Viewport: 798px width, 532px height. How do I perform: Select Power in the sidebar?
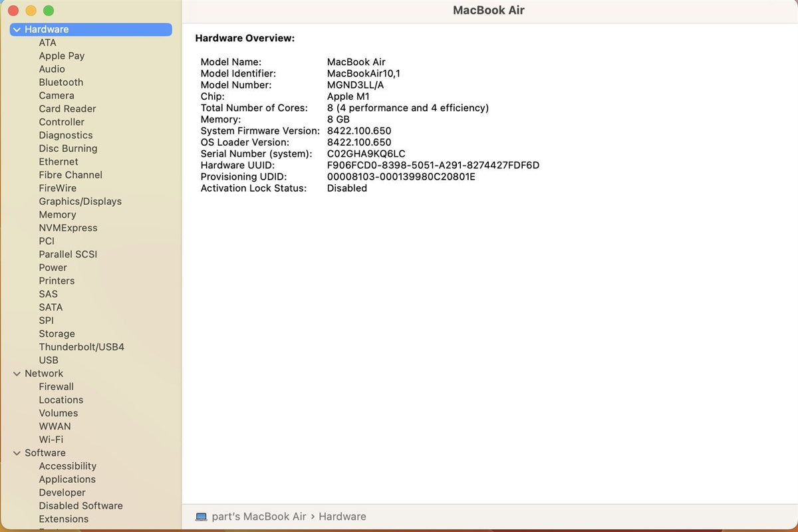coord(53,268)
